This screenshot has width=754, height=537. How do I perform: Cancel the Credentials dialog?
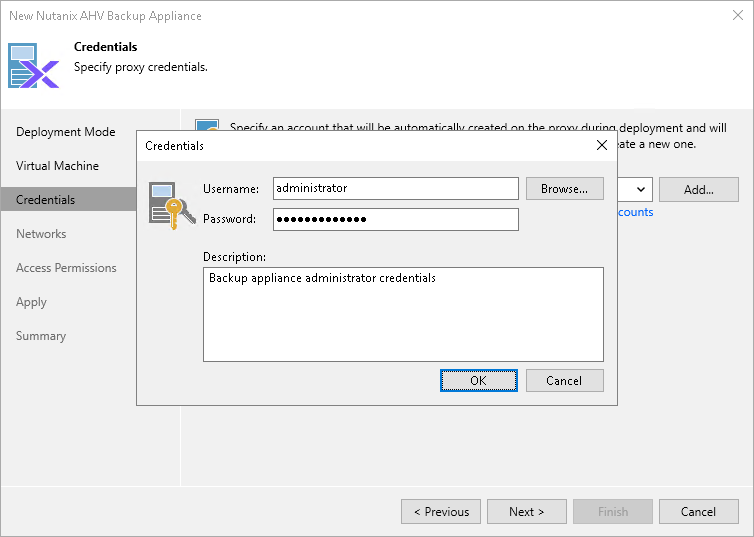point(564,380)
